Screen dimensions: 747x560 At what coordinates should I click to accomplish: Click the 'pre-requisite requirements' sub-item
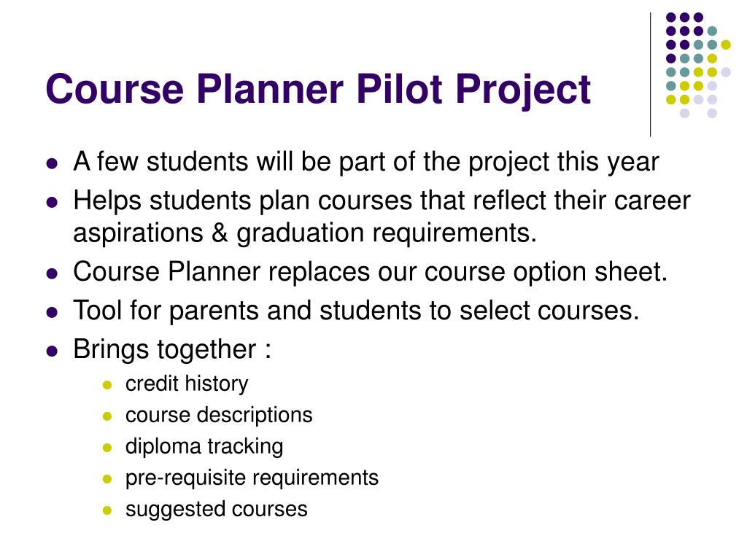coord(252,478)
